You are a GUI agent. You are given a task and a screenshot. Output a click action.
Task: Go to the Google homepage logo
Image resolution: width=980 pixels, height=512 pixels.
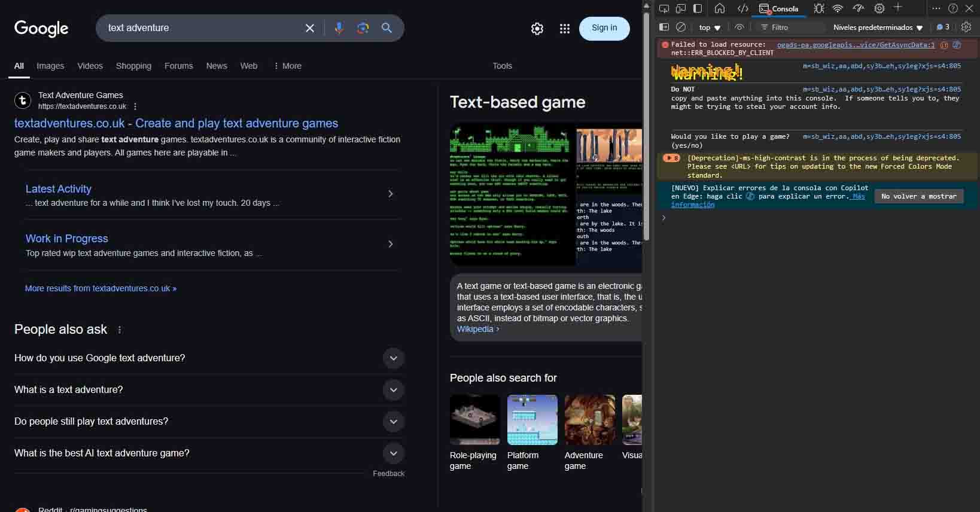pos(41,28)
